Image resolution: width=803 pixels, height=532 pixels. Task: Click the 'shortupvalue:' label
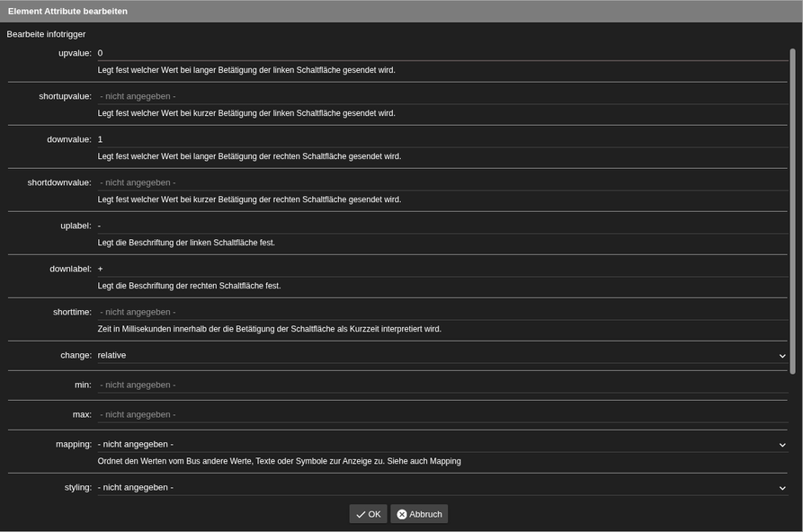[x=65, y=96]
